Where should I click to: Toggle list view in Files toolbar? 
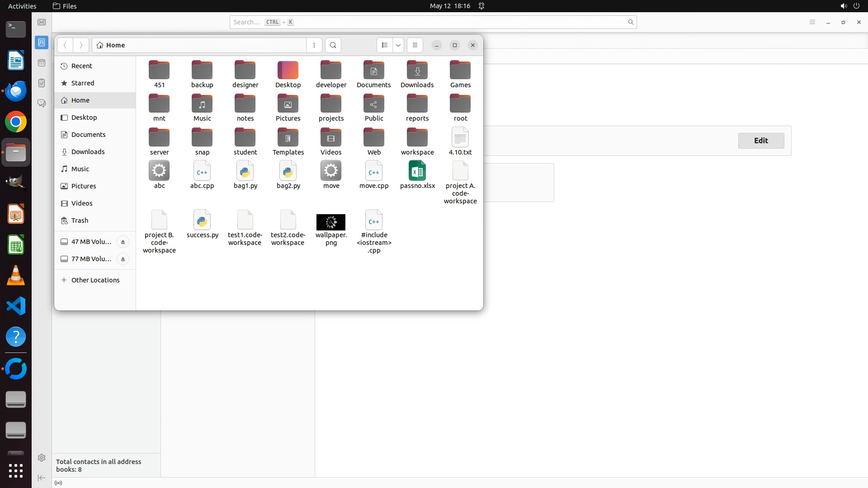pyautogui.click(x=384, y=45)
